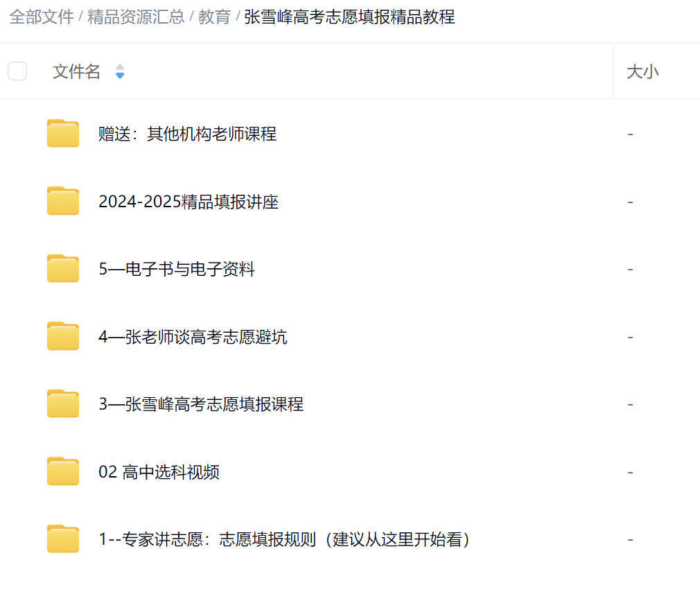This screenshot has width=700, height=594.
Task: Click the 文件名 column header
Action: [76, 71]
